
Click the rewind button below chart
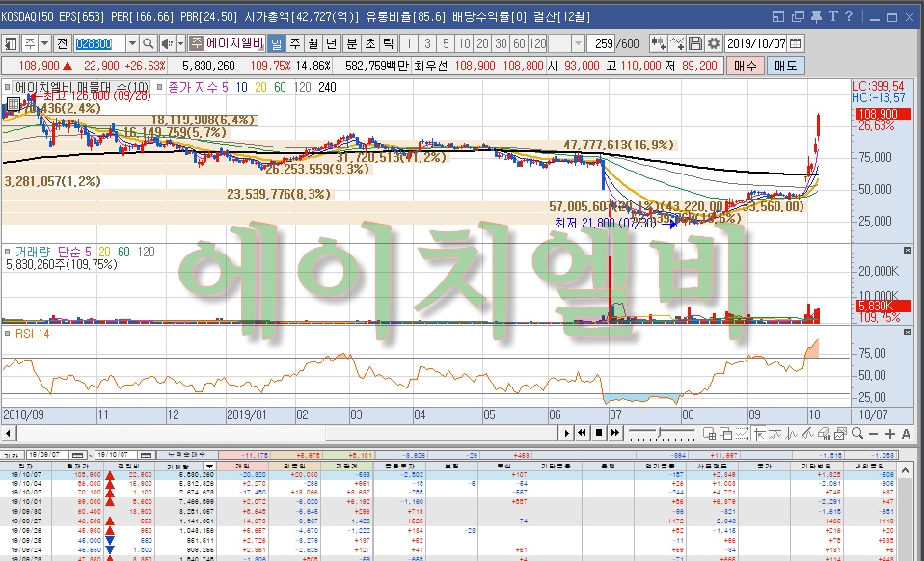click(583, 433)
